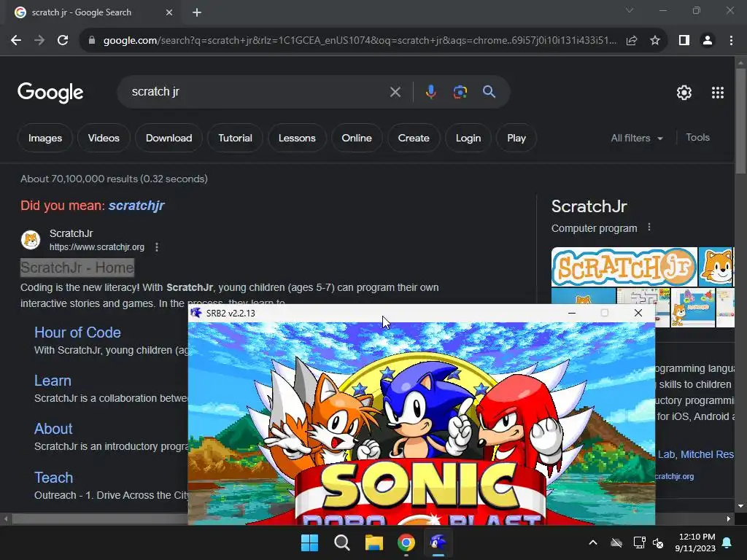
Task: Expand the All filters dropdown
Action: click(637, 138)
